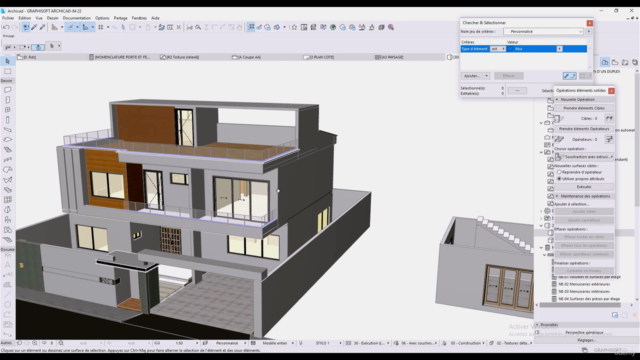Open the 'est' criteria operator dropdown
The image size is (640, 360).
[x=498, y=49]
